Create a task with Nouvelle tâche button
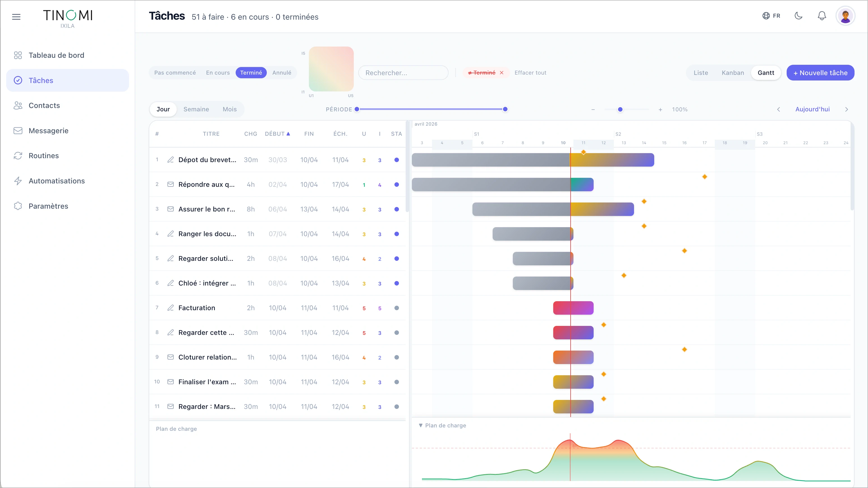868x488 pixels. tap(820, 73)
